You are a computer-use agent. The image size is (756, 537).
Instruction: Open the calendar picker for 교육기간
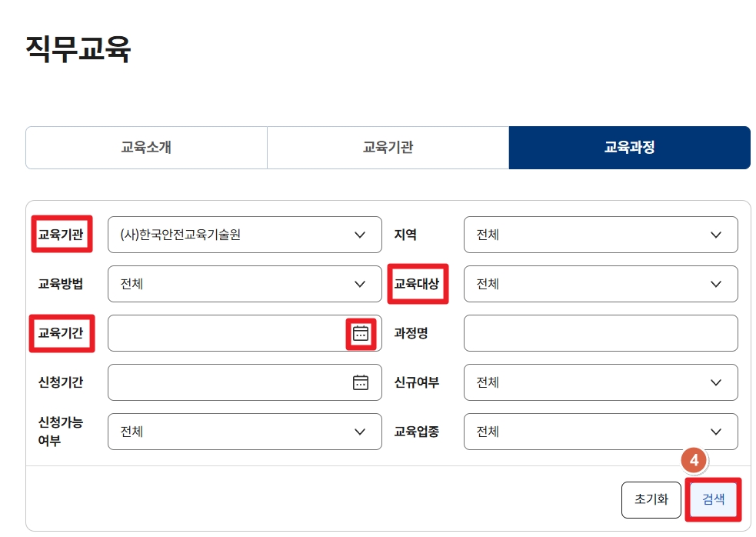(x=361, y=333)
